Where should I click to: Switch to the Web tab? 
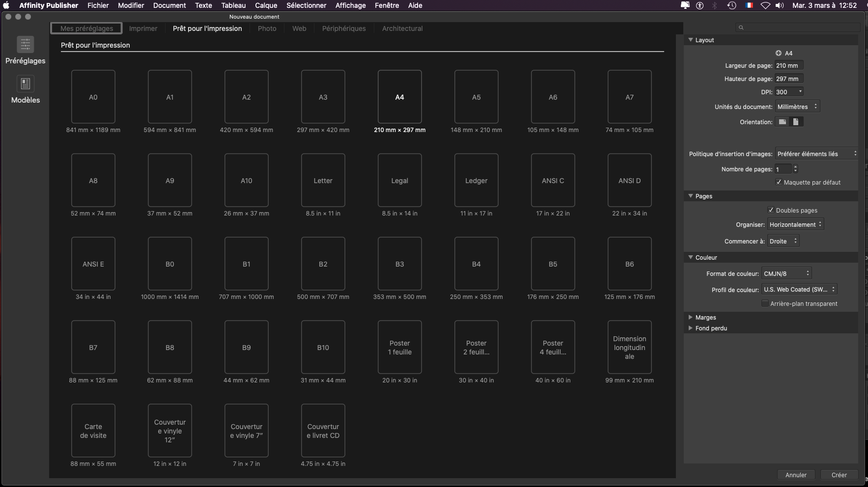pos(299,28)
